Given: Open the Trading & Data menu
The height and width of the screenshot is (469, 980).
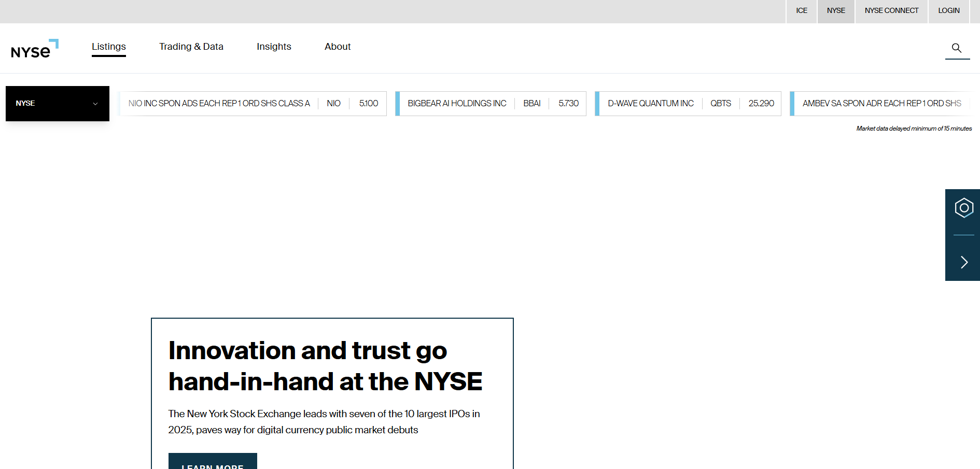Looking at the screenshot, I should point(191,47).
